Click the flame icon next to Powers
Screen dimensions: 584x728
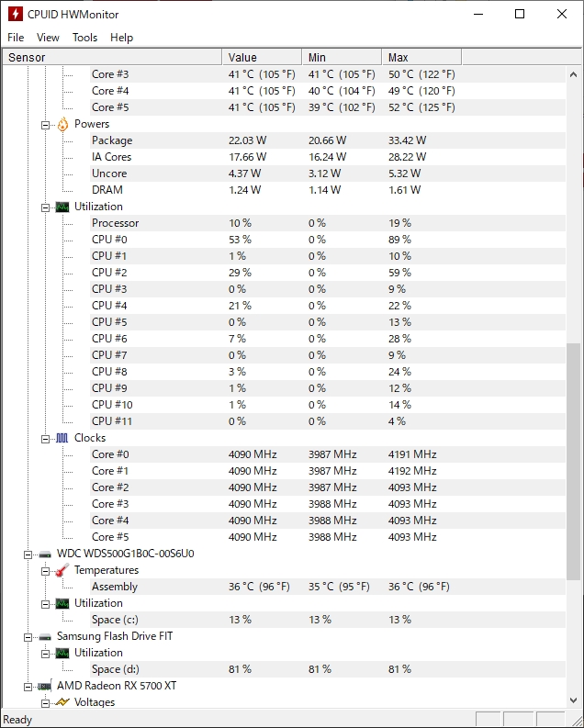(x=62, y=124)
